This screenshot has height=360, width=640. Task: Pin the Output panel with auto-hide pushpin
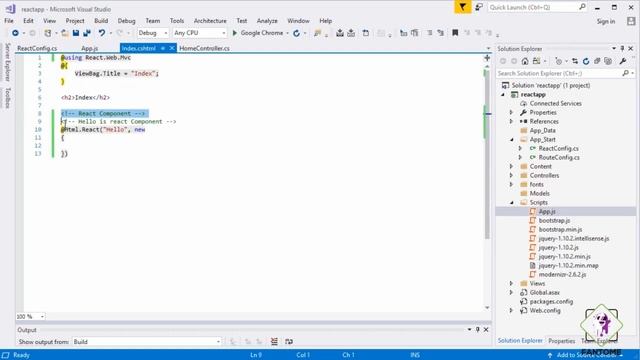pyautogui.click(x=478, y=329)
